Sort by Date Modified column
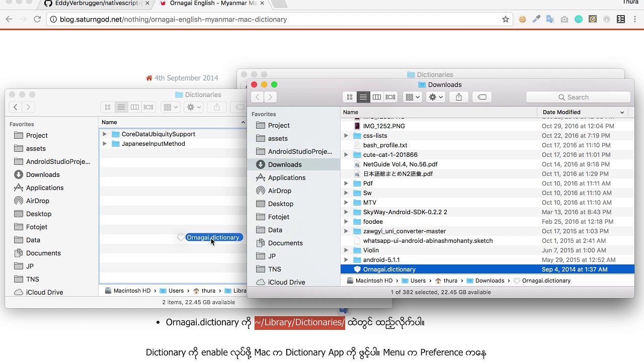 [x=583, y=112]
